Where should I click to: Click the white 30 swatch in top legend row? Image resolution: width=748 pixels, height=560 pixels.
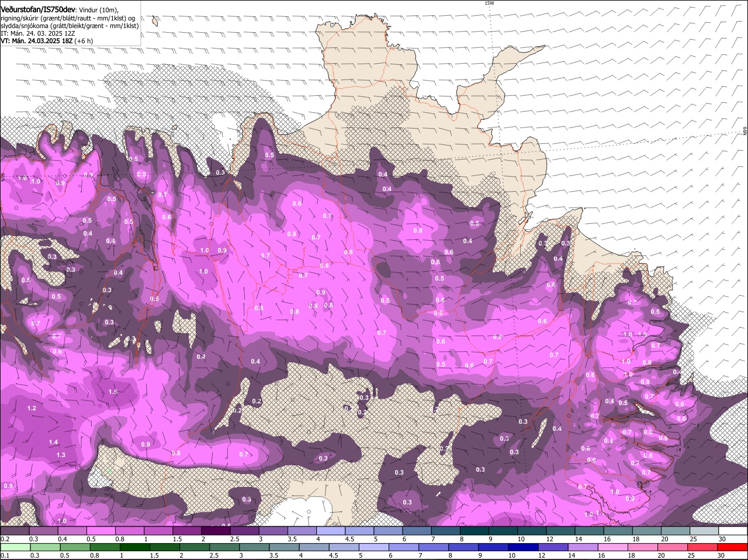(x=733, y=531)
